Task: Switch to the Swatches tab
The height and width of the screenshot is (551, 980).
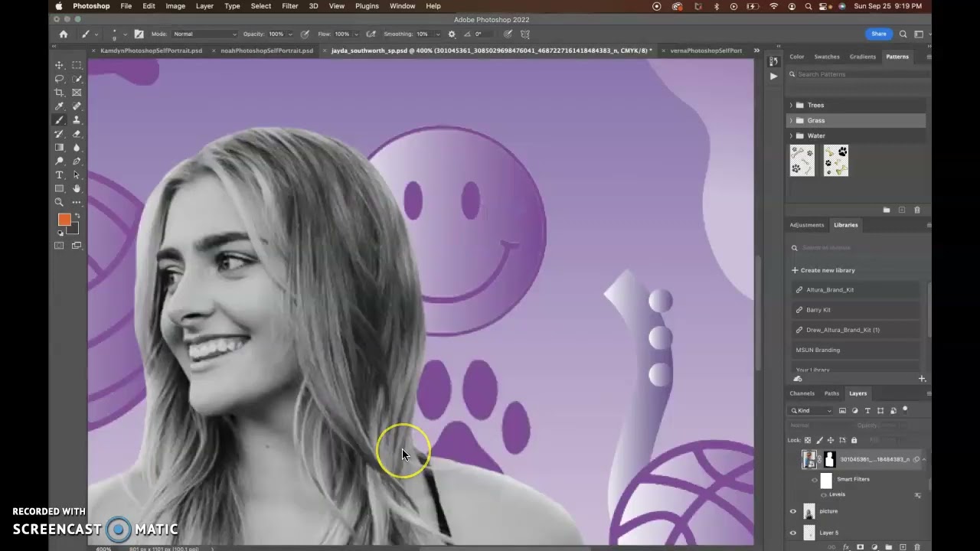Action: 827,57
